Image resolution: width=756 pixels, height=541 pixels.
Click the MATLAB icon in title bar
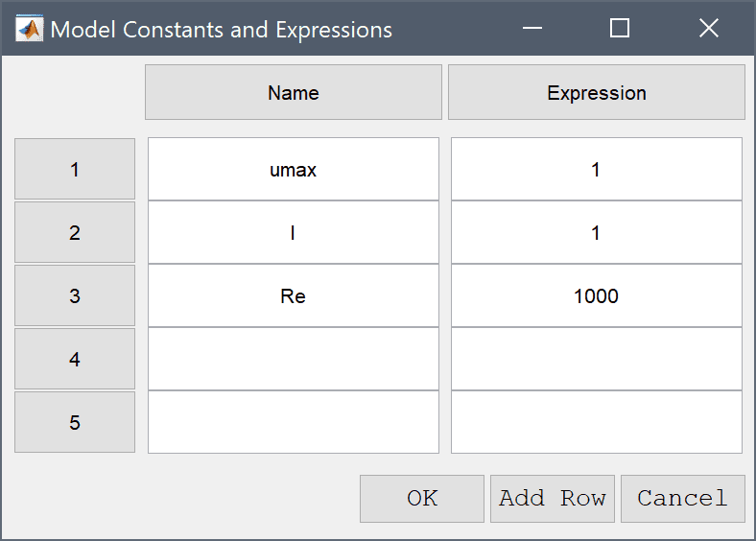[30, 29]
